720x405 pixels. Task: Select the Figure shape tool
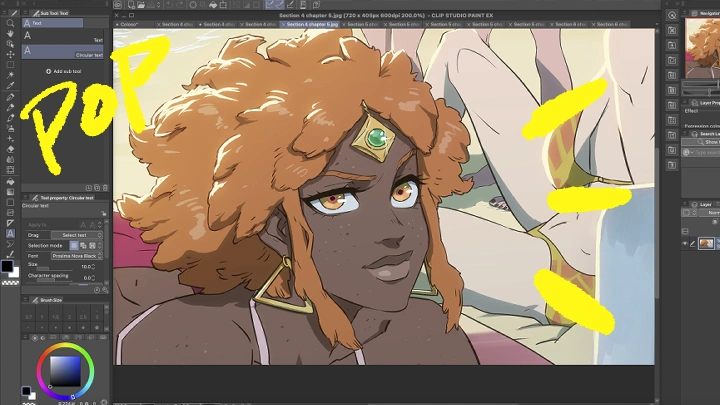[10, 202]
